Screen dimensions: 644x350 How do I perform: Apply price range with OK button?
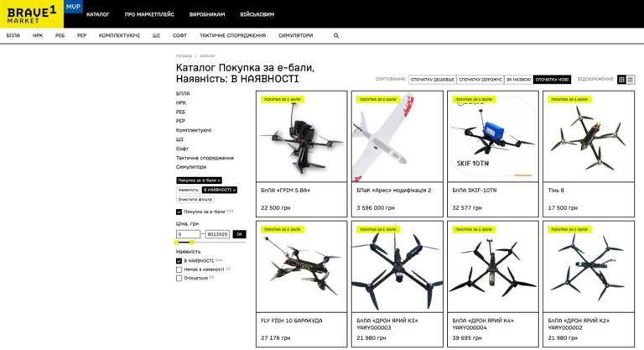pyautogui.click(x=240, y=234)
